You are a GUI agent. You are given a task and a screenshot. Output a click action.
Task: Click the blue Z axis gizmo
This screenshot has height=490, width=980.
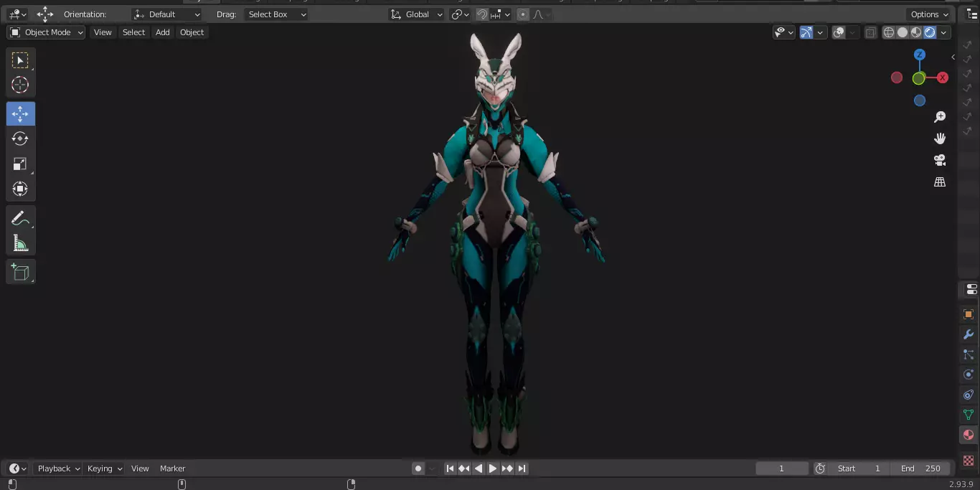920,55
